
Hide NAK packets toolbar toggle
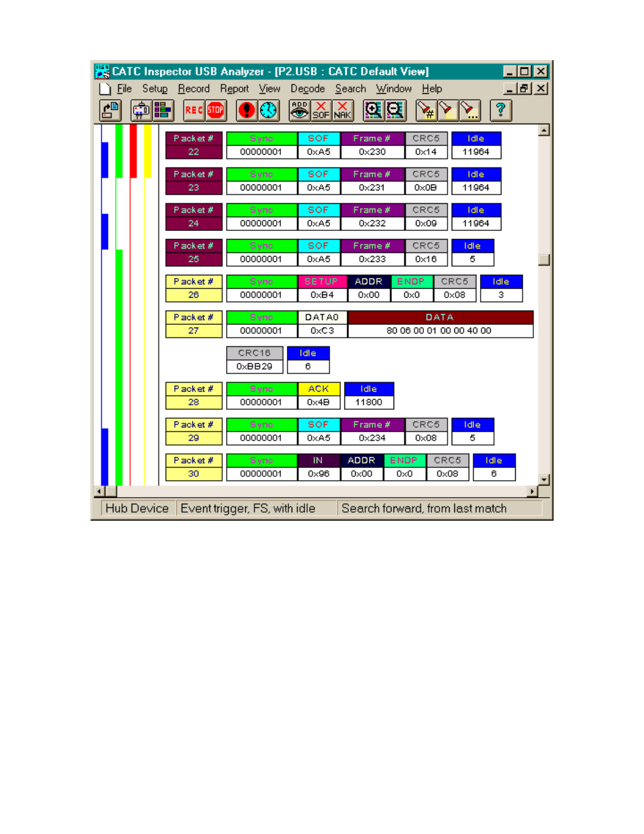coord(342,110)
